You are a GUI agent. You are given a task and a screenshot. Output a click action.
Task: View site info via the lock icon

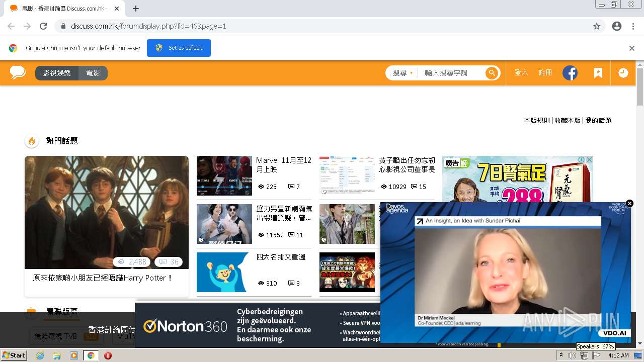pos(63,26)
